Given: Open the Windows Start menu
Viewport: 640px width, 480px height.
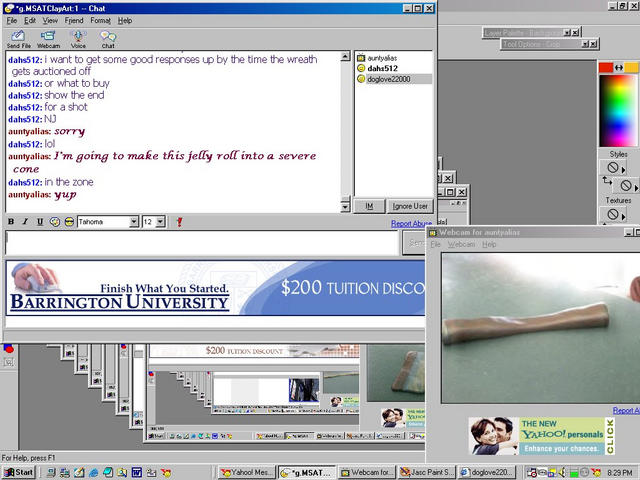Looking at the screenshot, I should pyautogui.click(x=18, y=472).
